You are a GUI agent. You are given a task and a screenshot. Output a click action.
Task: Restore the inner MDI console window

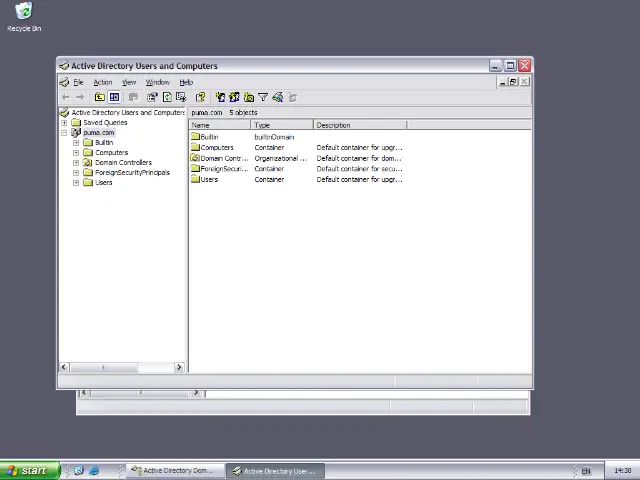(x=513, y=82)
